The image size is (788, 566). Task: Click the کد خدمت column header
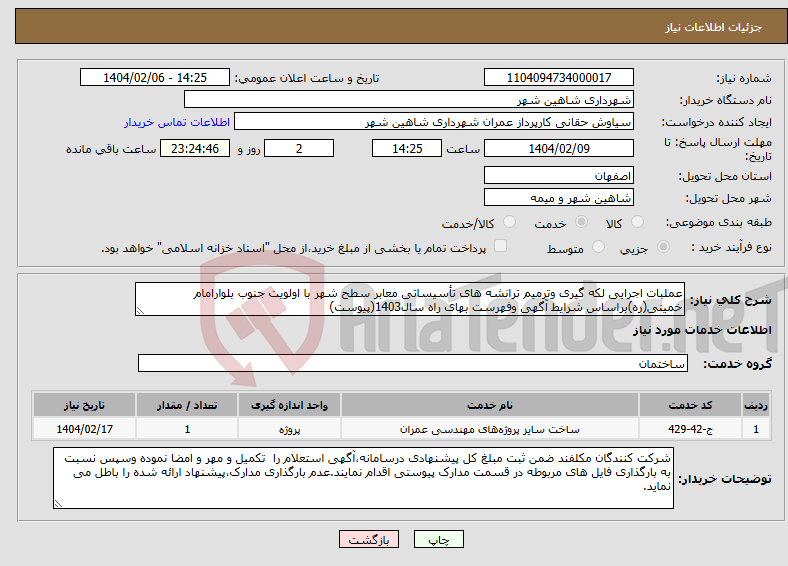click(x=691, y=405)
